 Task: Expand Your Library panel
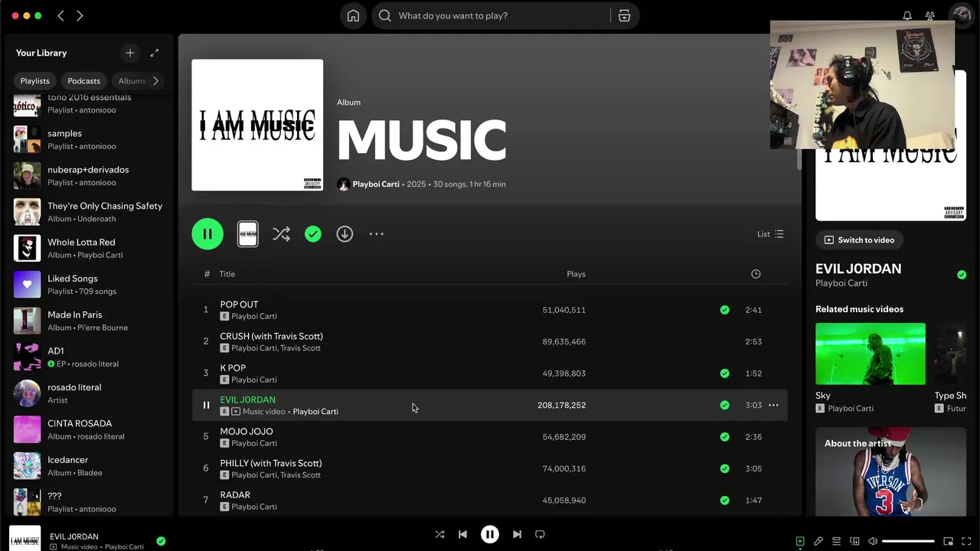(155, 53)
